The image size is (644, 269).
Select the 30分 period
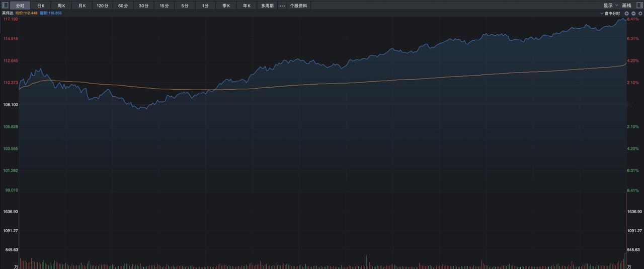144,6
